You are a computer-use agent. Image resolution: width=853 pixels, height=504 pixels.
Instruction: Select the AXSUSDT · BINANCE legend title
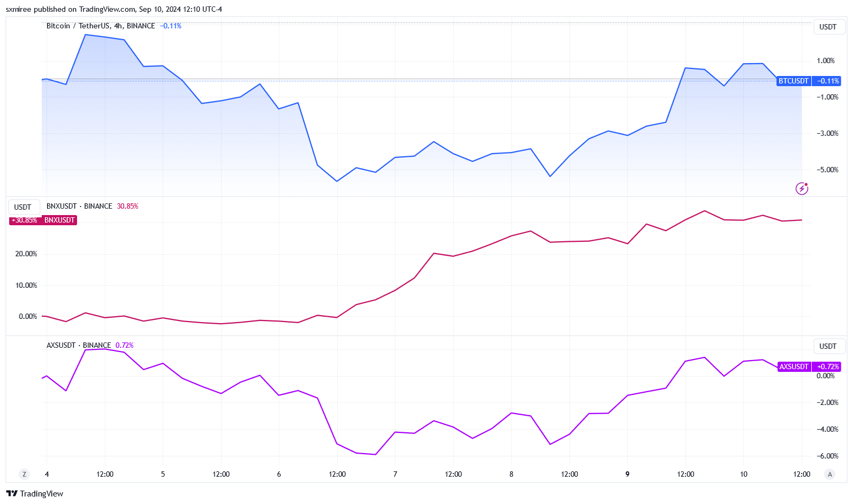pyautogui.click(x=79, y=345)
